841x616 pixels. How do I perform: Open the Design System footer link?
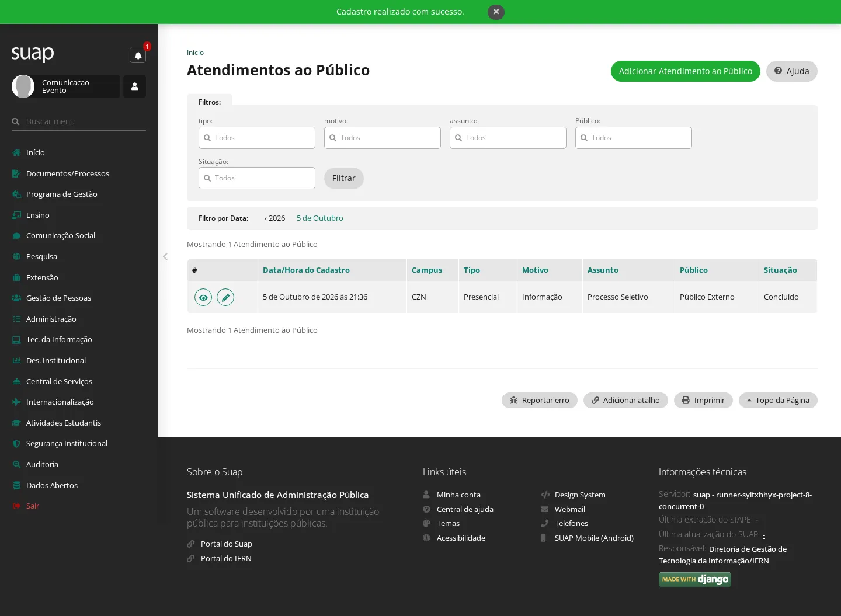coord(580,495)
